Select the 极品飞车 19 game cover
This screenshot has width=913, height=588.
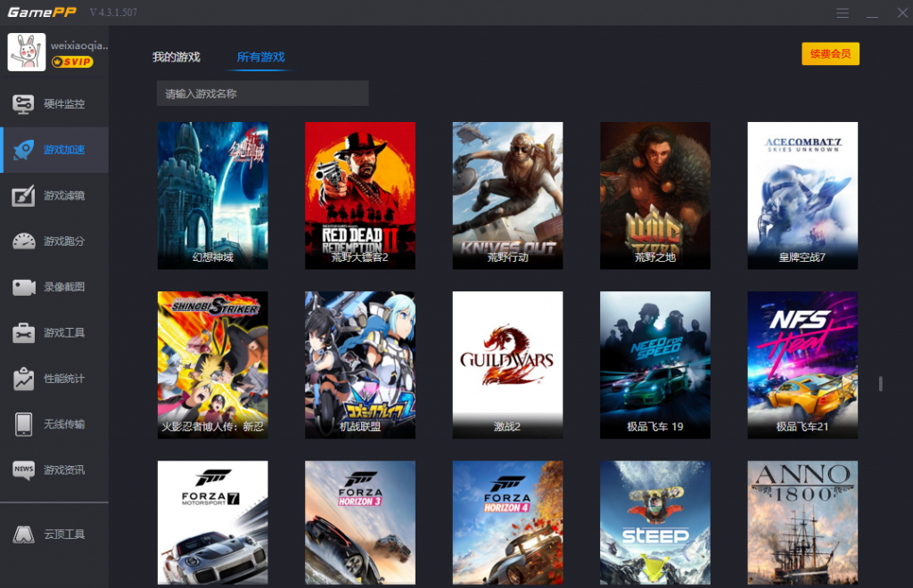coord(655,364)
